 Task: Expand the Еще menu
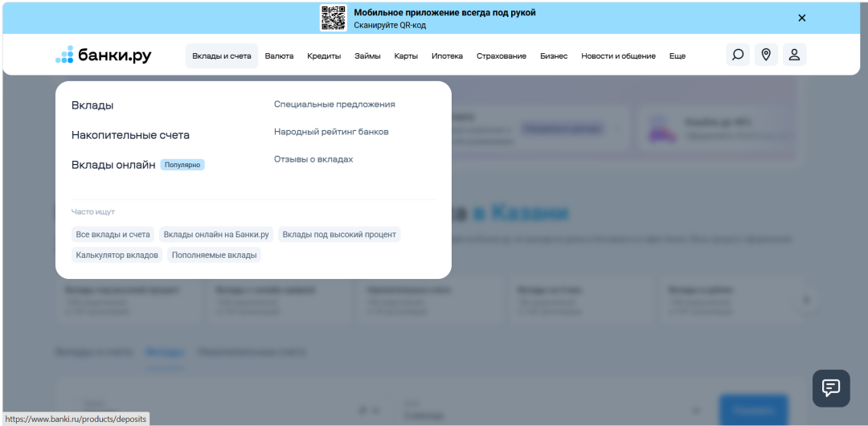pyautogui.click(x=677, y=56)
